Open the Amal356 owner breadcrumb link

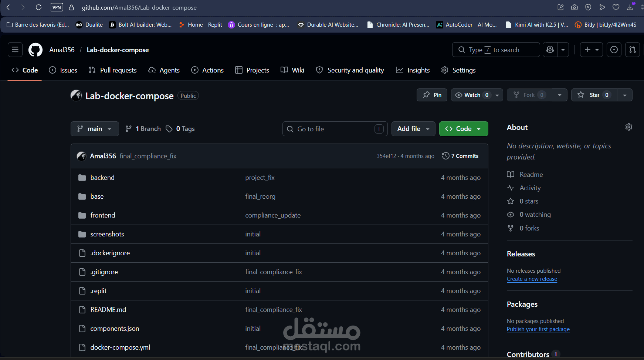click(x=62, y=50)
